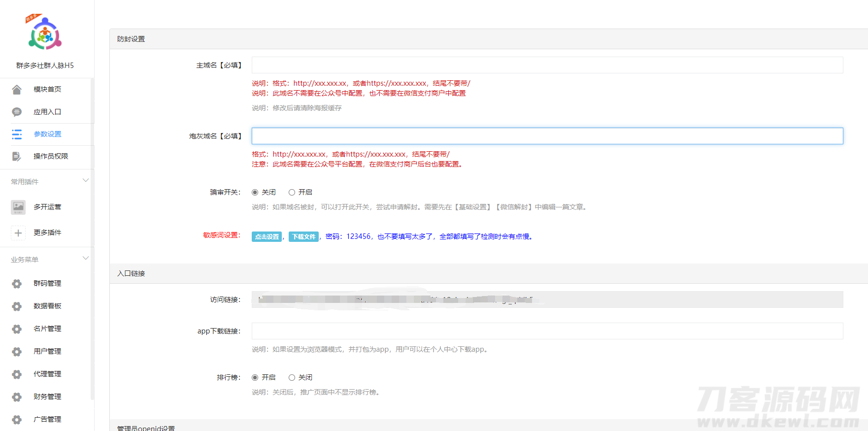Click the app下载链接 input field

coord(547,331)
